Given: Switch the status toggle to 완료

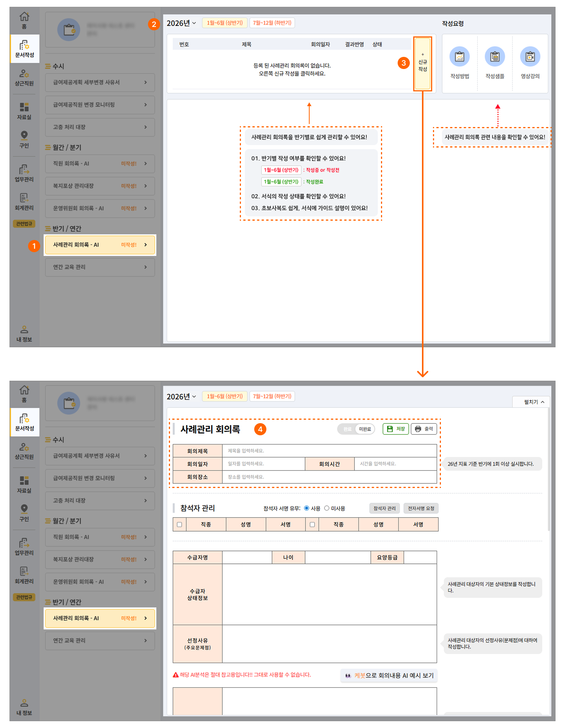Looking at the screenshot, I should click(x=348, y=429).
